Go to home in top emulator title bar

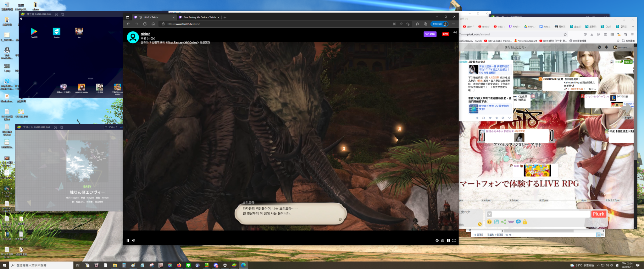57,14
